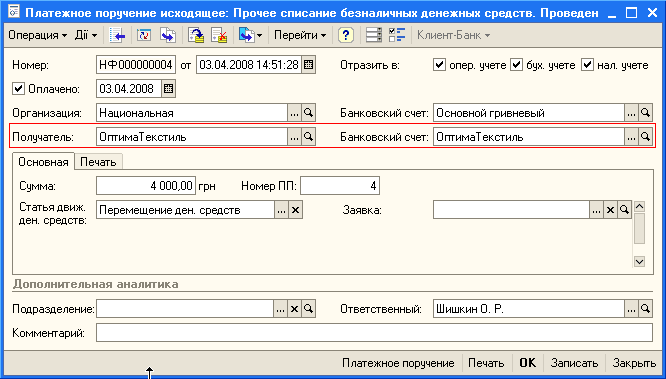Open the Операция dropdown menu
The image size is (666, 379).
37,35
